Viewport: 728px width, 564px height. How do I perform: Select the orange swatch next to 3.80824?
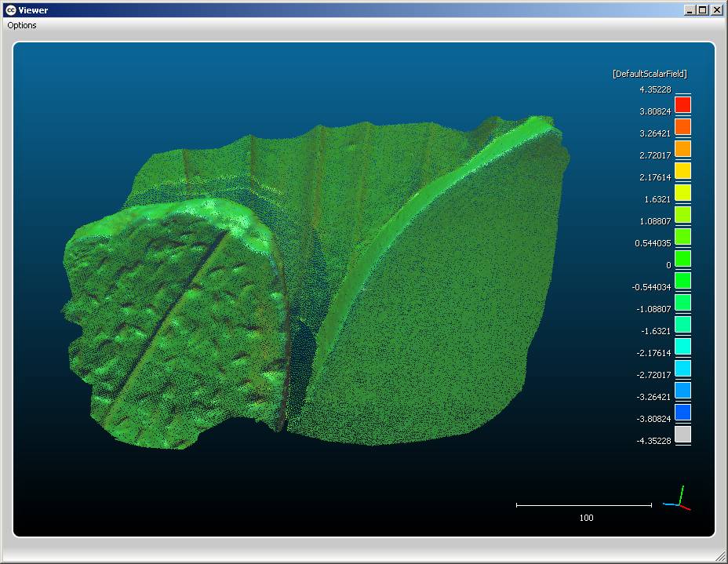(x=681, y=126)
